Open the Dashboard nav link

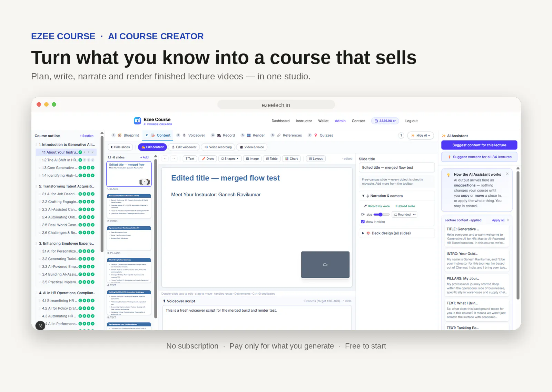click(280, 121)
